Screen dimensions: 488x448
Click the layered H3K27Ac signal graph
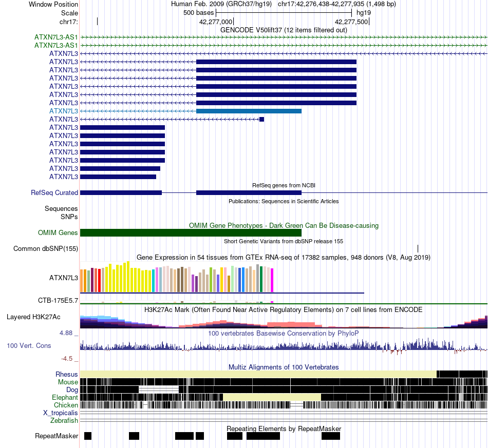(284, 322)
